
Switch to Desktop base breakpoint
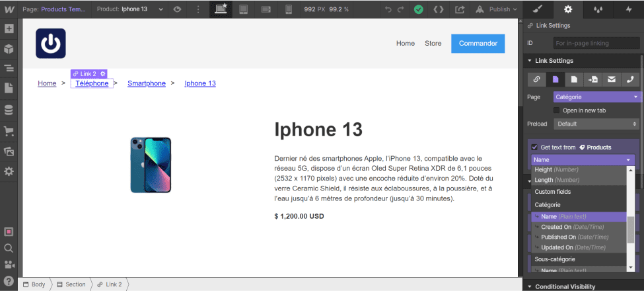click(x=221, y=9)
